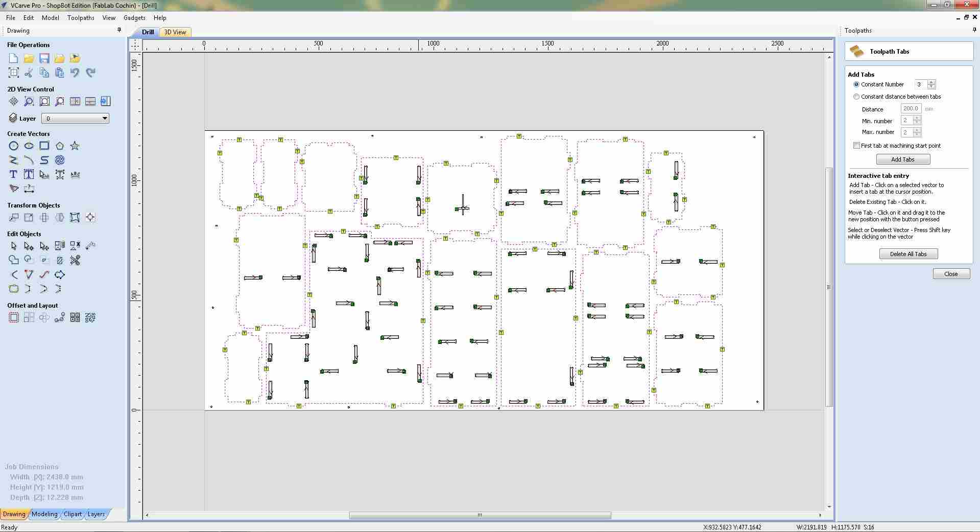Screen dimensions: 980x532
Task: Increment the Max. number spinner
Action: 917,130
